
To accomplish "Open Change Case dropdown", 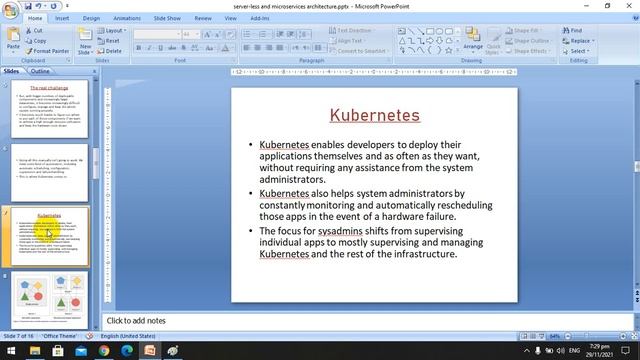I will [x=210, y=48].
